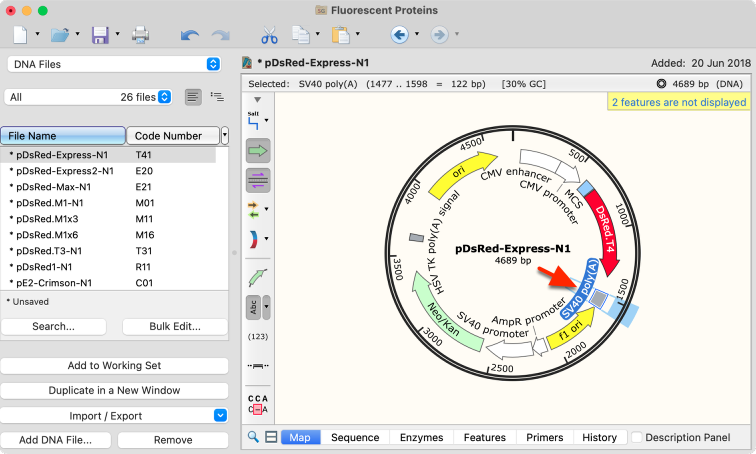Click the split view icon at bottom
The image size is (756, 454).
[271, 437]
